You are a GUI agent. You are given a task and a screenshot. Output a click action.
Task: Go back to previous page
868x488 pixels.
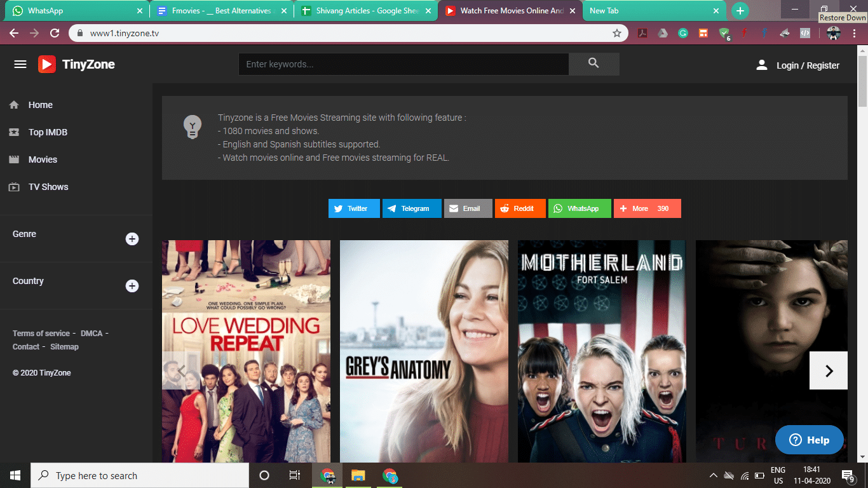coord(14,33)
